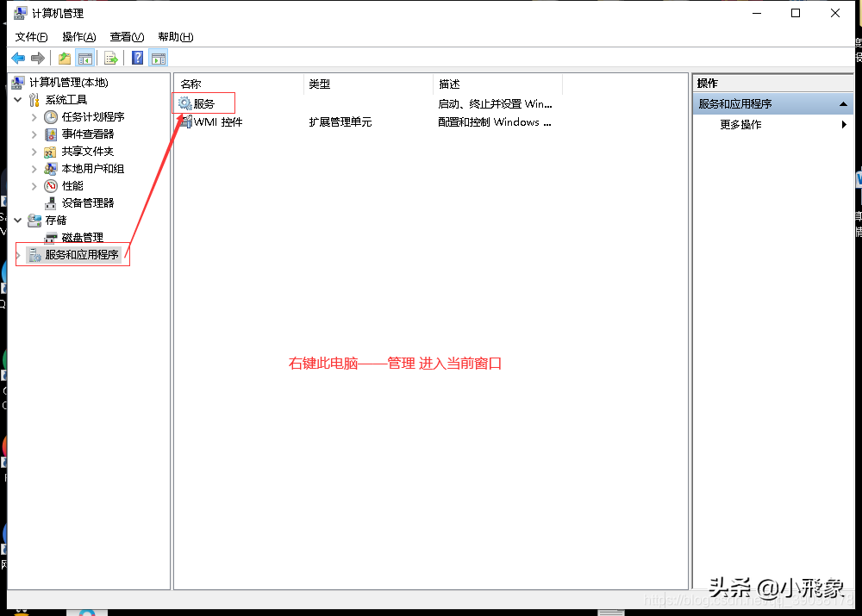862x616 pixels.
Task: Select the 共享文件夹 tree item
Action: tap(88, 152)
